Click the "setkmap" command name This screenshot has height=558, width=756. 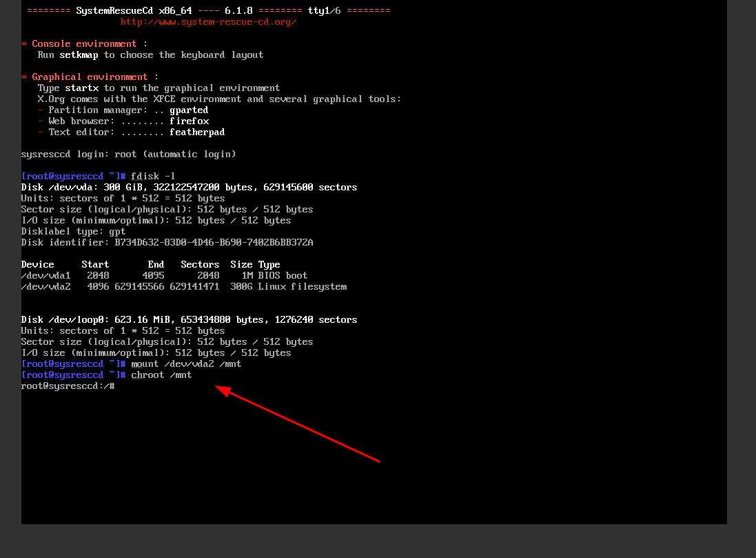tap(79, 55)
